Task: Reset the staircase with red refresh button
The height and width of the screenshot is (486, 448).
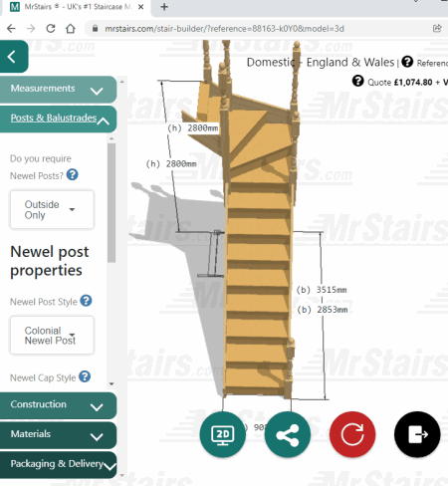Action: coord(352,434)
